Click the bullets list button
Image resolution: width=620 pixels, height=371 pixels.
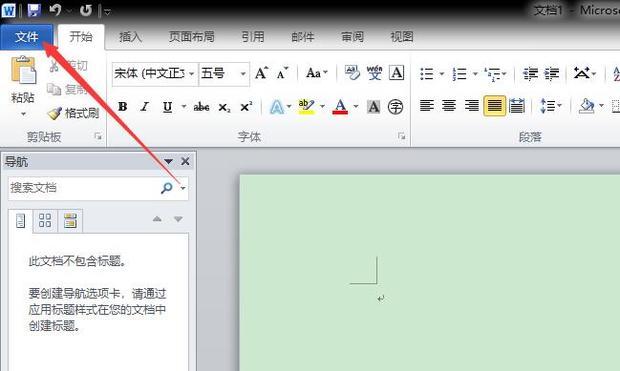[427, 74]
